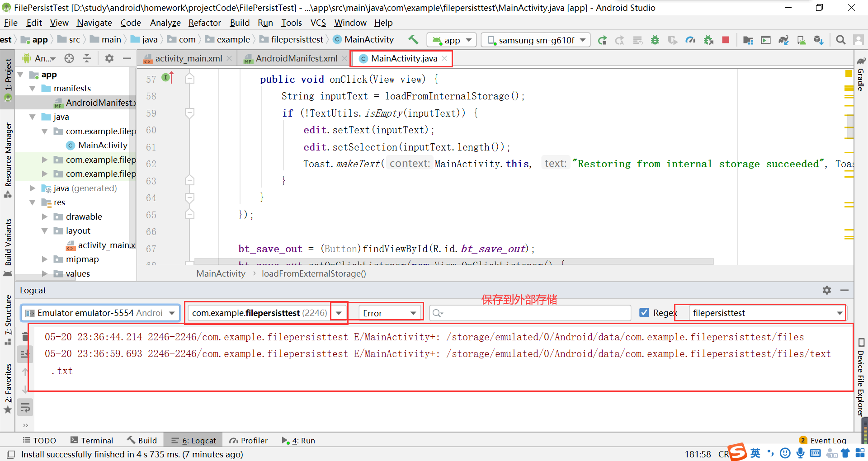Toggle soft-wrap icon in Logcat sidebar

pyautogui.click(x=25, y=408)
